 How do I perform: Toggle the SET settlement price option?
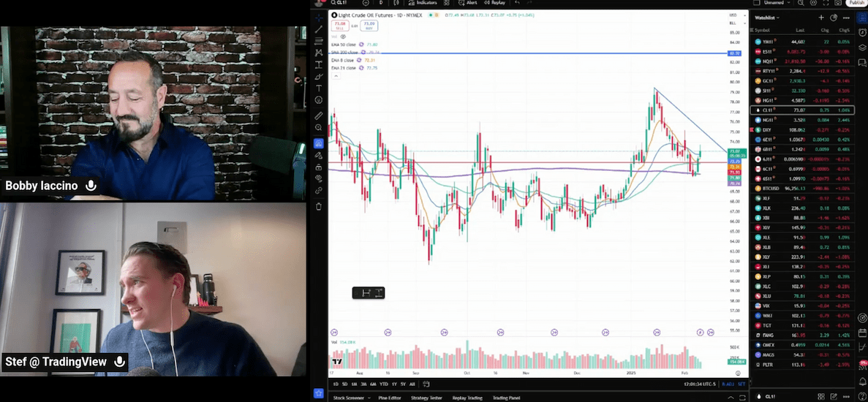[x=741, y=384]
